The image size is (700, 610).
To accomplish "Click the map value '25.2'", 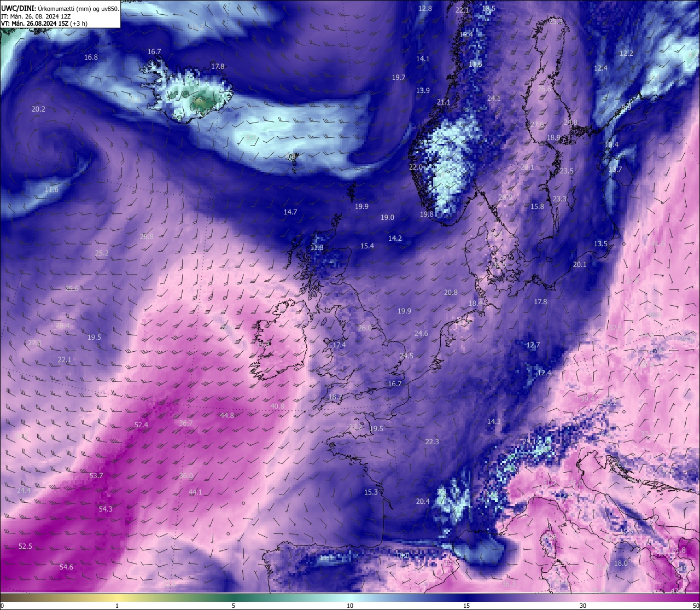I will [x=102, y=253].
